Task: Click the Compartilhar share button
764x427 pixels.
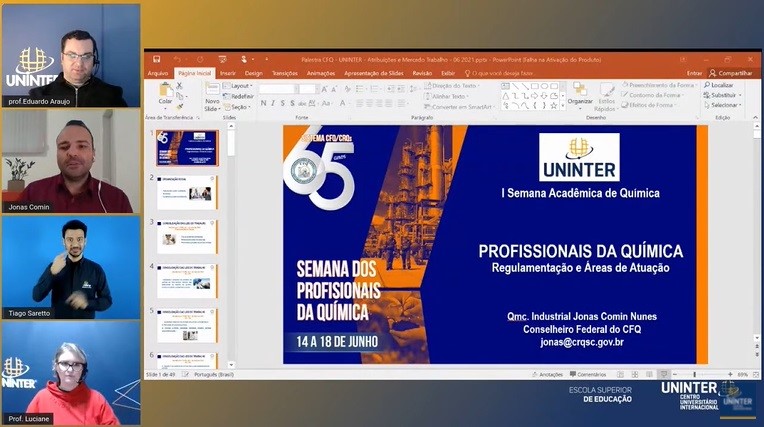Action: [x=731, y=73]
